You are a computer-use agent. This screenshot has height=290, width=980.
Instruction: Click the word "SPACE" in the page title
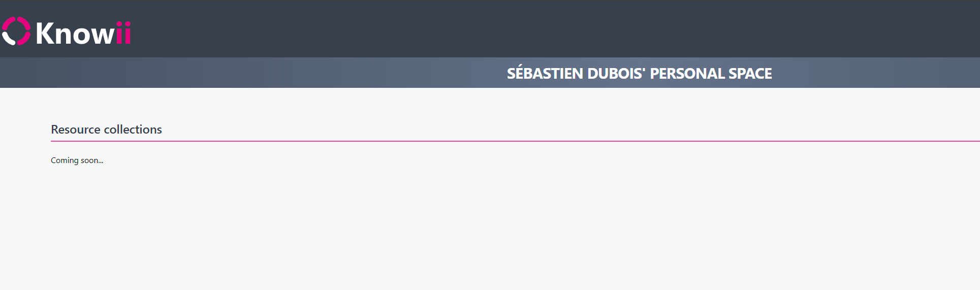click(750, 74)
